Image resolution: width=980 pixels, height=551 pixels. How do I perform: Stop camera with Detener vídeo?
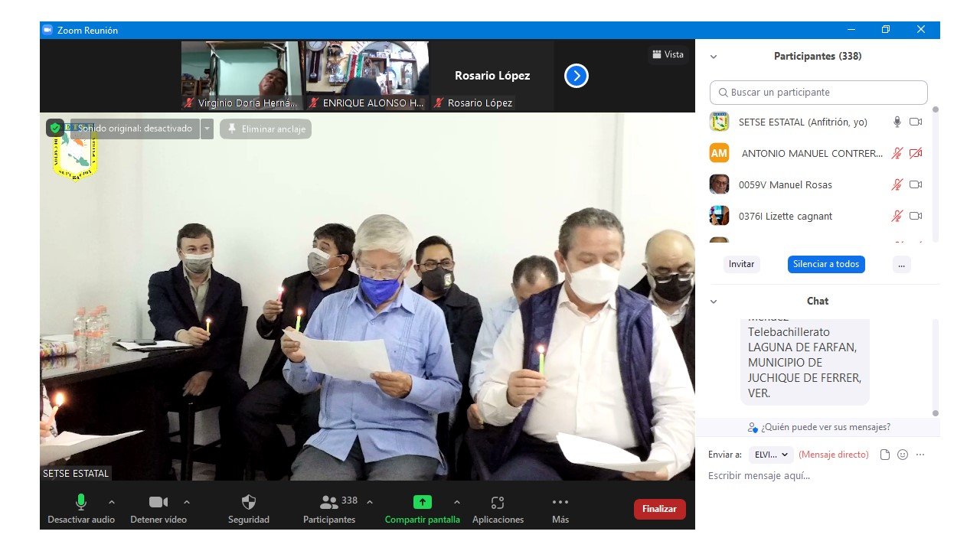click(x=158, y=509)
